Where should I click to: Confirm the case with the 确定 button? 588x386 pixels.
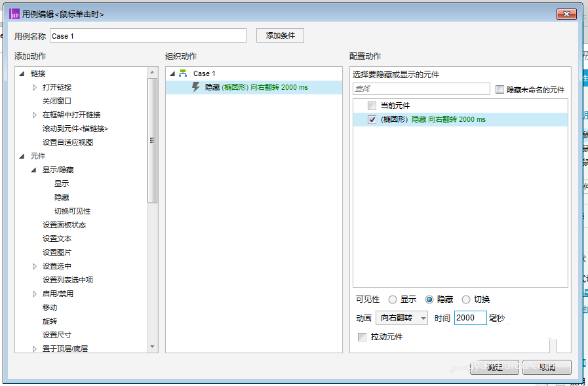pos(496,368)
